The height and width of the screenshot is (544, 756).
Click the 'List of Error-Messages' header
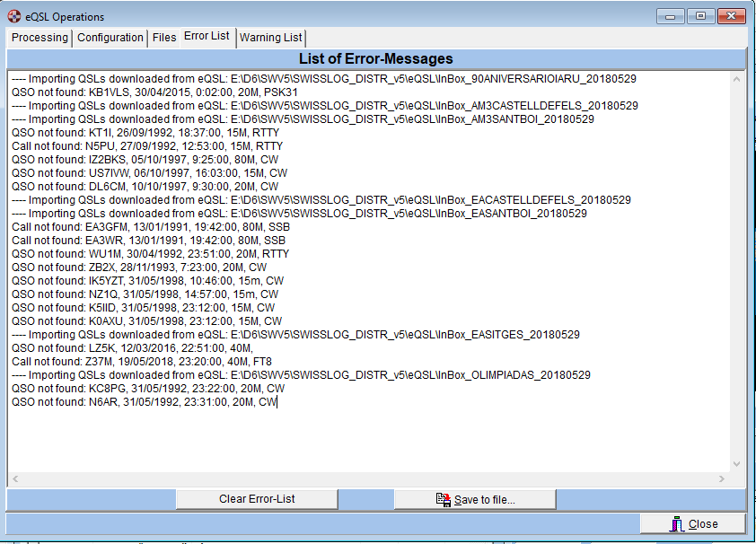coord(375,59)
